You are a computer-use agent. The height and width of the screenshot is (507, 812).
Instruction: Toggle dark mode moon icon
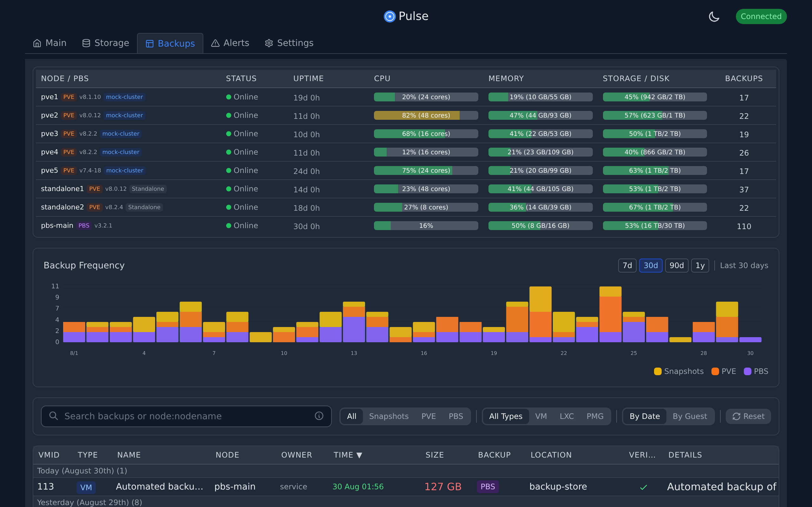click(x=714, y=16)
